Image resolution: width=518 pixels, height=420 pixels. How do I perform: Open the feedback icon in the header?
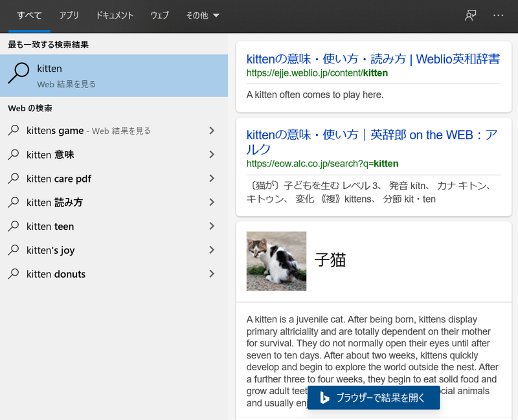(x=471, y=15)
